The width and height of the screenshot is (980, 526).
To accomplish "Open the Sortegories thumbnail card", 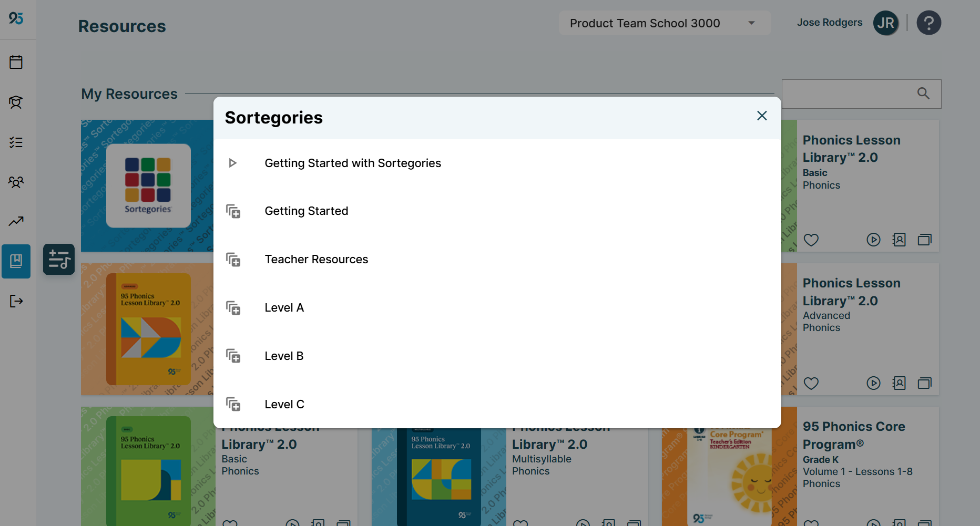I will click(x=147, y=185).
